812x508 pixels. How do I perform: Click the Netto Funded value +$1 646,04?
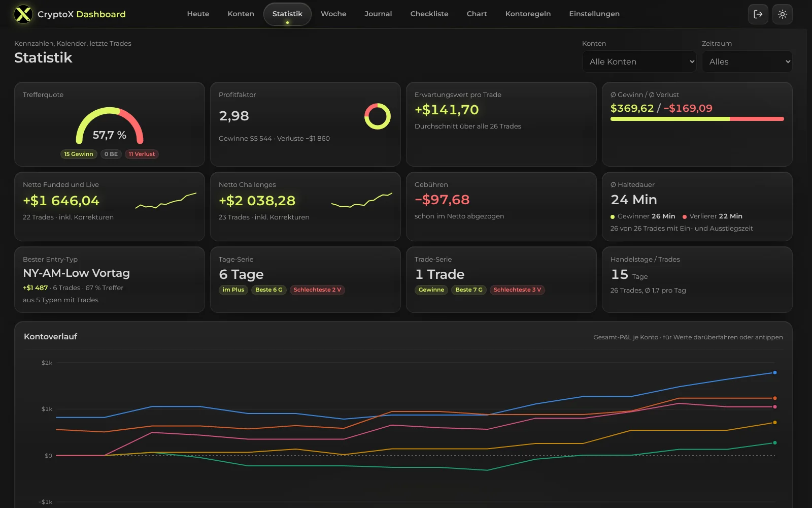pyautogui.click(x=61, y=201)
